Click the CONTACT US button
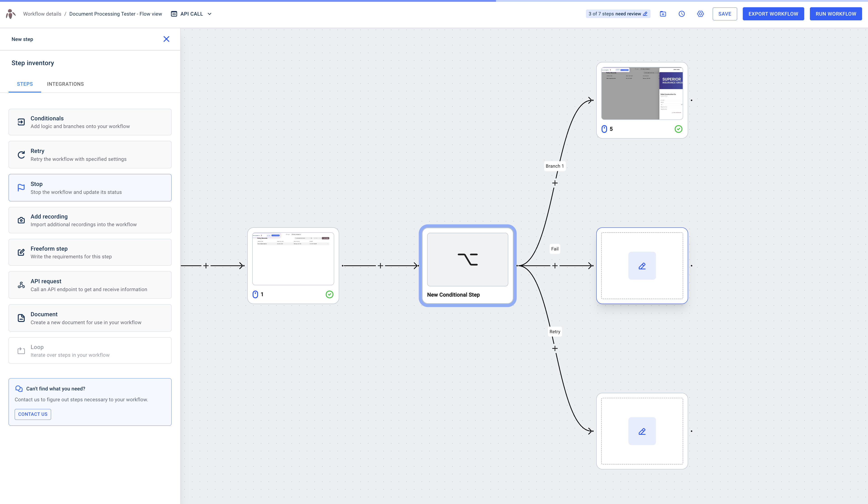Viewport: 868px width, 504px height. (33, 414)
